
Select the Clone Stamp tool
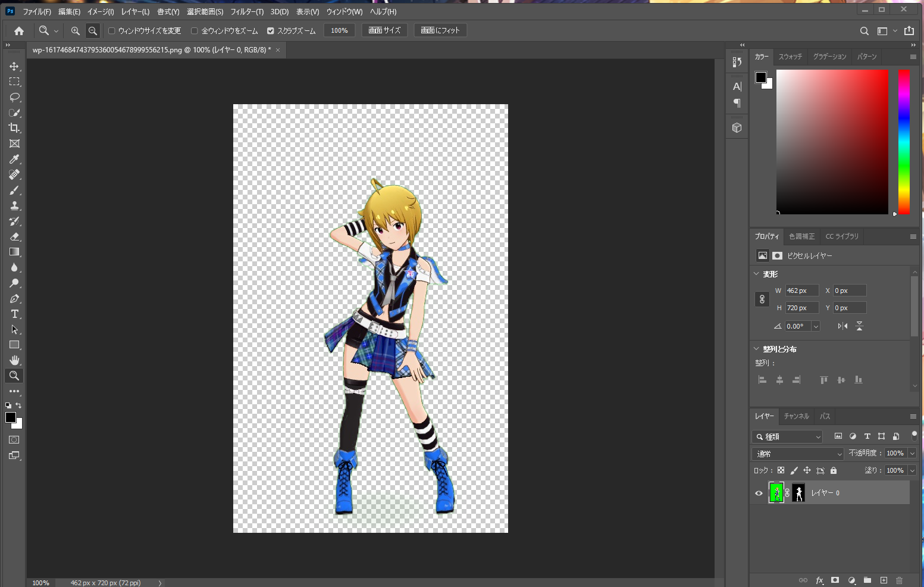(14, 205)
